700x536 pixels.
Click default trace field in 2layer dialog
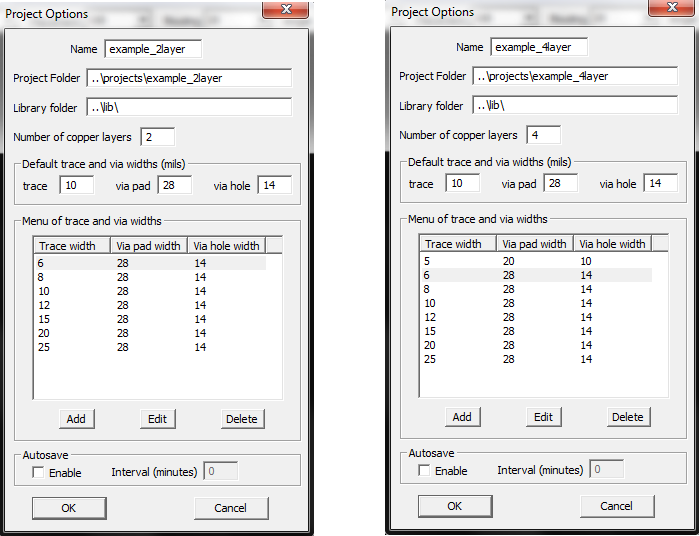tap(77, 185)
